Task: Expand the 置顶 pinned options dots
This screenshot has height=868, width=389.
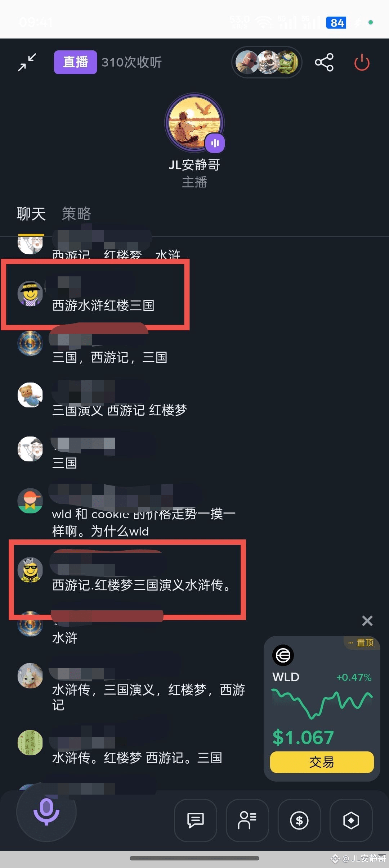Action: coord(350,642)
